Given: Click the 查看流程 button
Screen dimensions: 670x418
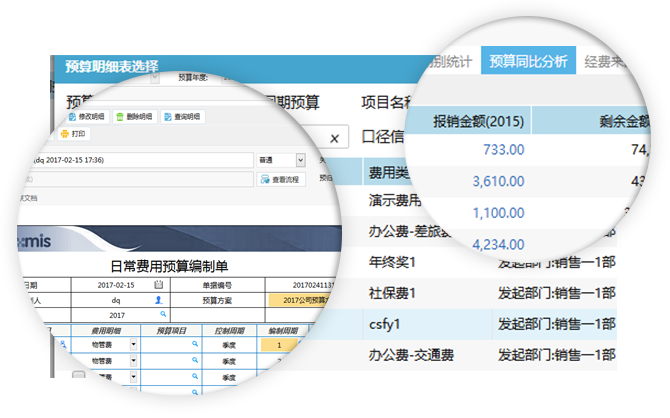Looking at the screenshot, I should pyautogui.click(x=281, y=180).
